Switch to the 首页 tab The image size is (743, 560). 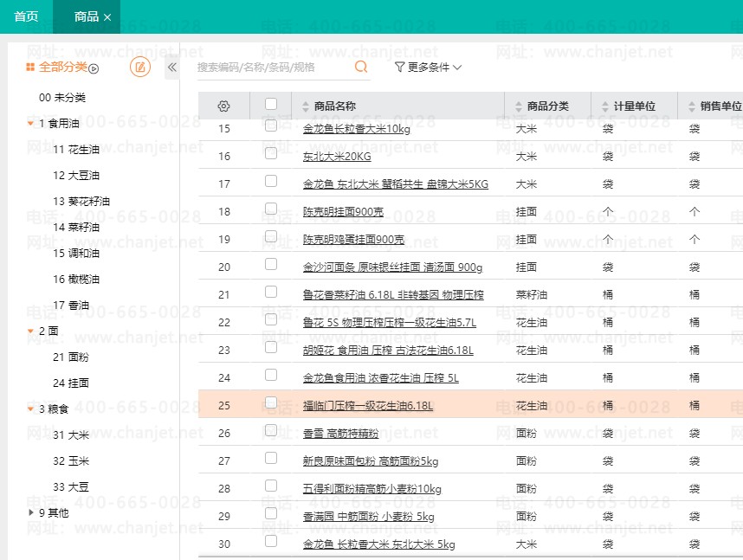point(26,17)
